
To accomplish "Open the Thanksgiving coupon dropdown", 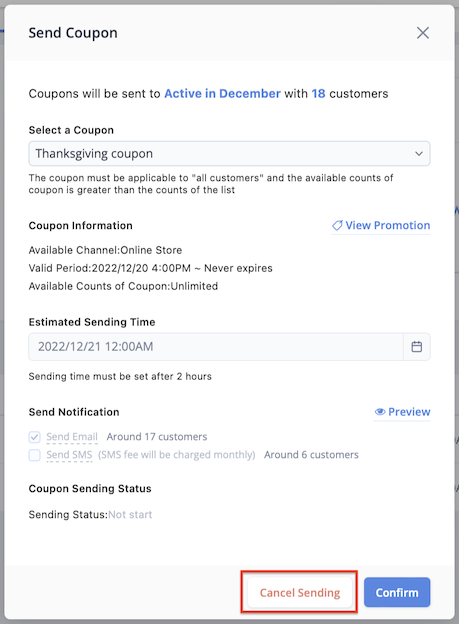I will (x=229, y=153).
